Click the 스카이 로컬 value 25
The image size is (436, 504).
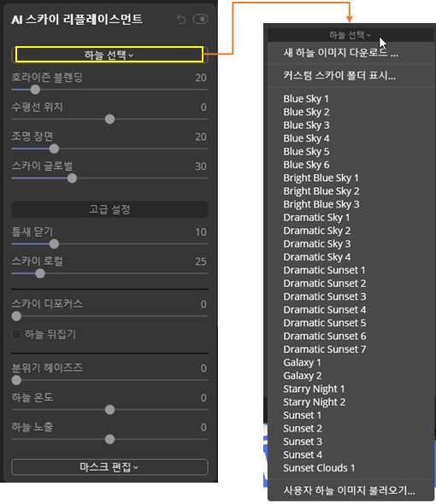(201, 261)
